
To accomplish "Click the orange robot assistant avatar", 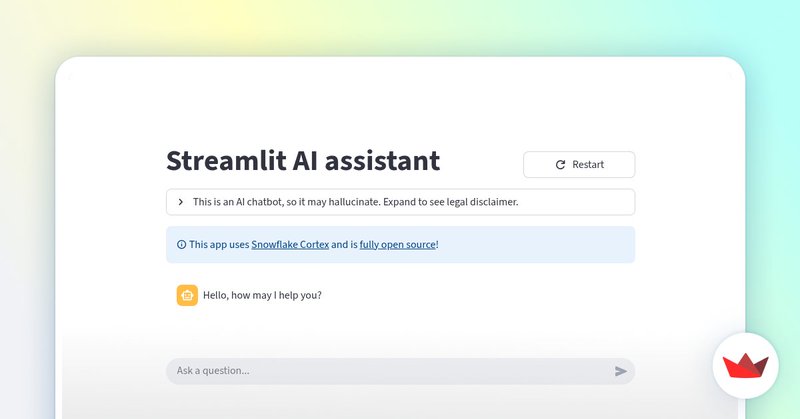I will click(x=187, y=295).
